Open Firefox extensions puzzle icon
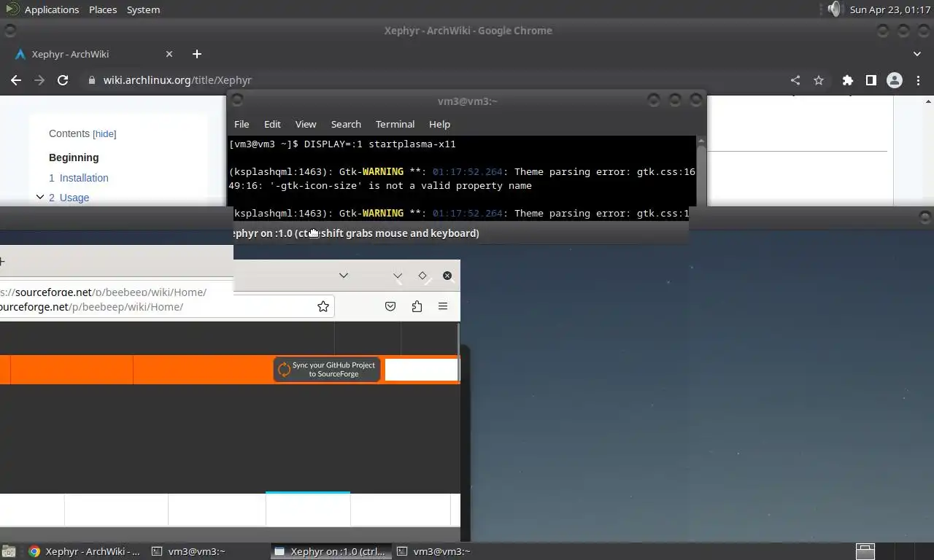Screen dimensions: 934x560 tap(417, 307)
